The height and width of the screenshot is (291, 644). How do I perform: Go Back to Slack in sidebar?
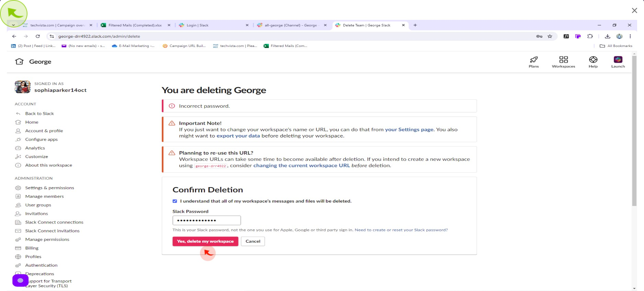39,113
